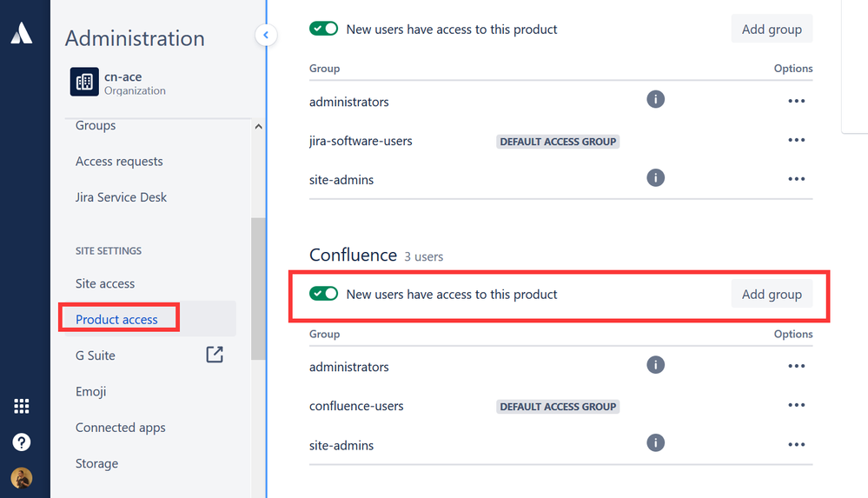The width and height of the screenshot is (868, 498).
Task: Open the help question mark icon
Action: coord(22,442)
